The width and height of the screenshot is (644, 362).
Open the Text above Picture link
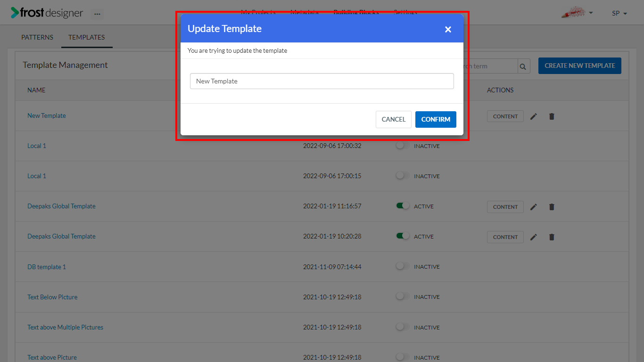pos(52,357)
